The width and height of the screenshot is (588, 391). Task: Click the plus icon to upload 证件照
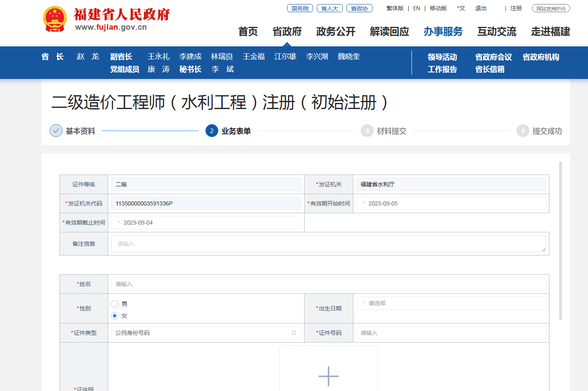click(x=328, y=376)
